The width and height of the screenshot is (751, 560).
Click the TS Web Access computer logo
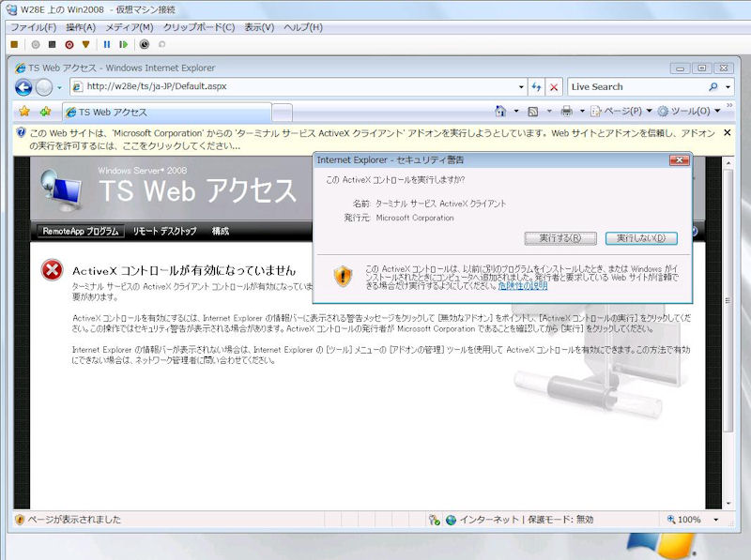[60, 190]
